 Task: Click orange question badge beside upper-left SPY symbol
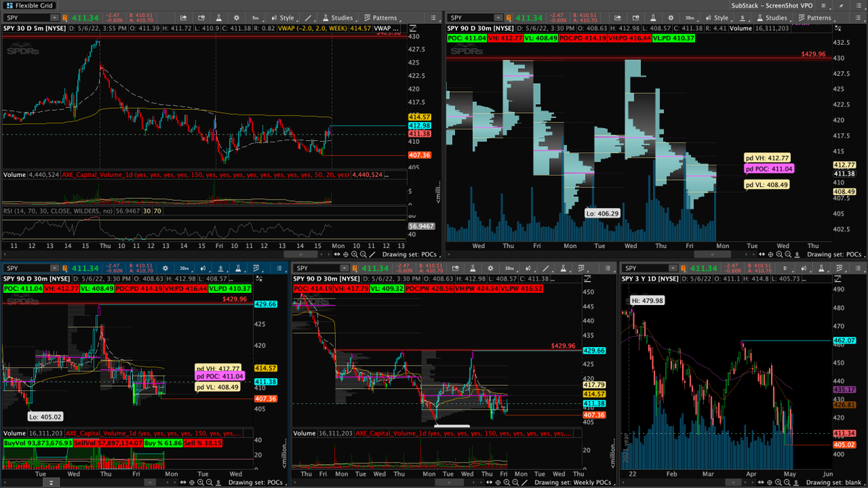pos(64,17)
